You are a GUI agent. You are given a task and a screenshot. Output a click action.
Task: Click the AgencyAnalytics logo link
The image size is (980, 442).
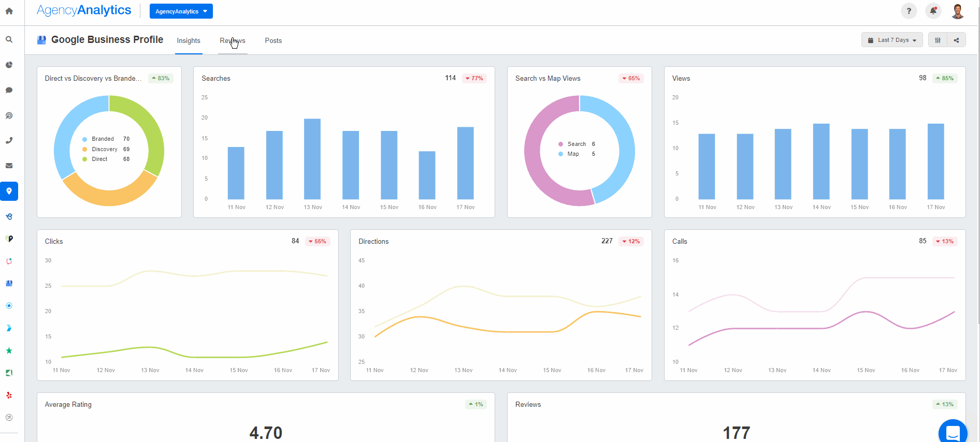[x=84, y=10]
